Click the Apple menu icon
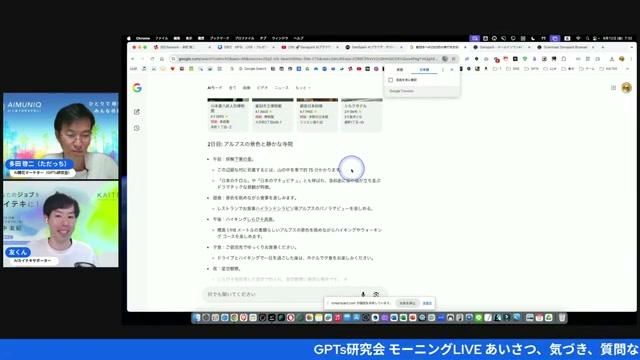640x360 pixels. coord(129,38)
